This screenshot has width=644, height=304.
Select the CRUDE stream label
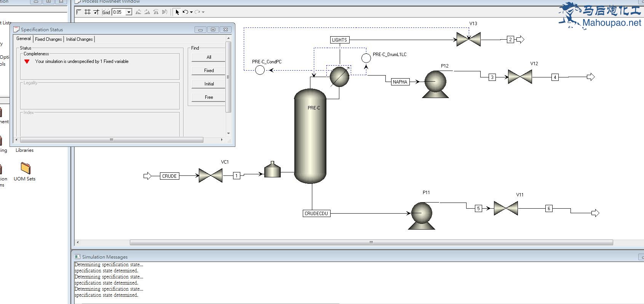tap(169, 176)
